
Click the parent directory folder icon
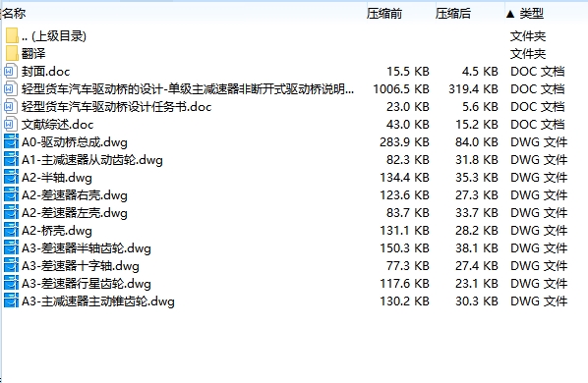[x=12, y=36]
